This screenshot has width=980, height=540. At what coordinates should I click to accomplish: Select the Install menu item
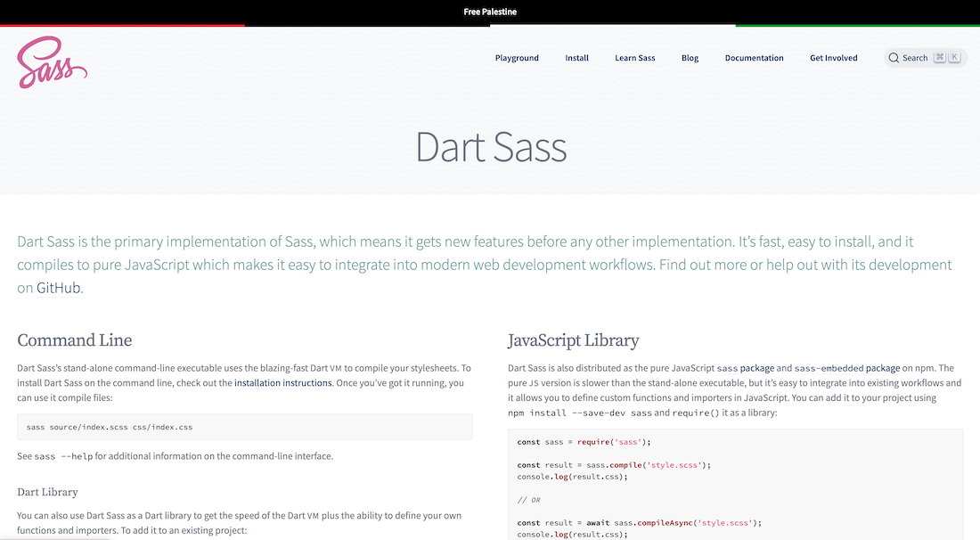(x=576, y=57)
